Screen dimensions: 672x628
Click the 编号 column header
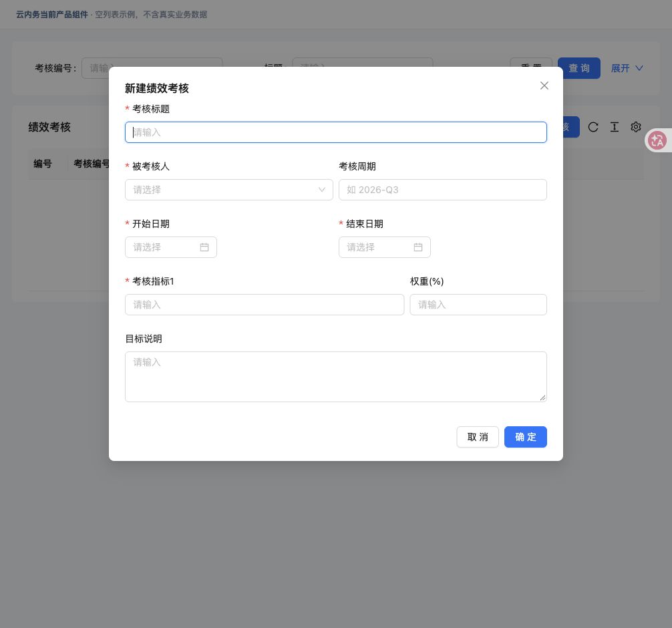point(43,164)
